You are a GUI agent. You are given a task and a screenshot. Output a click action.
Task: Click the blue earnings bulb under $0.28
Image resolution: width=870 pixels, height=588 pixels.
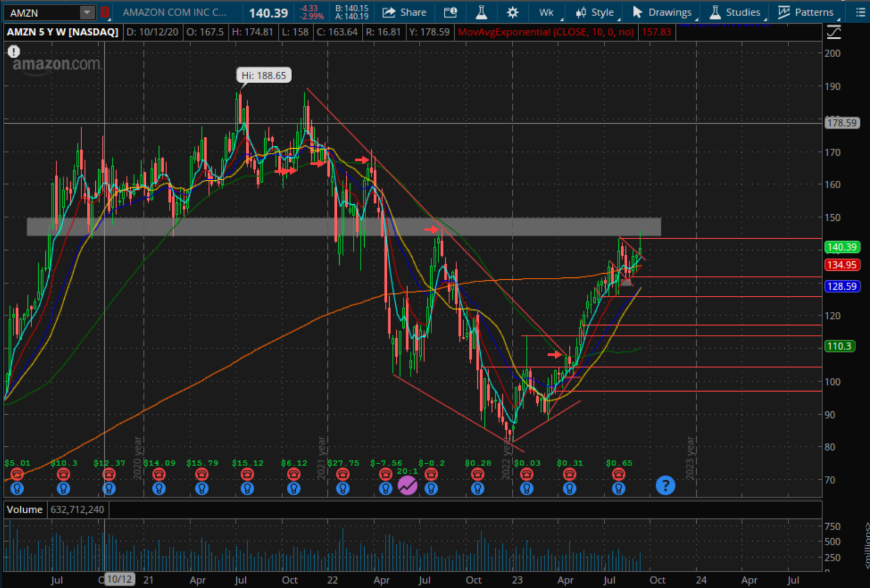[477, 489]
